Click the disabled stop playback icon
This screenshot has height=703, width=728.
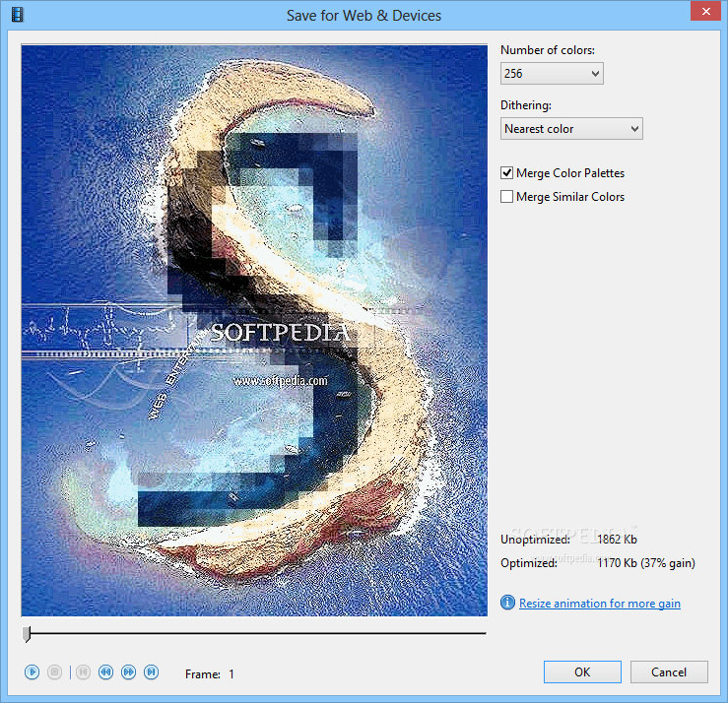coord(55,671)
